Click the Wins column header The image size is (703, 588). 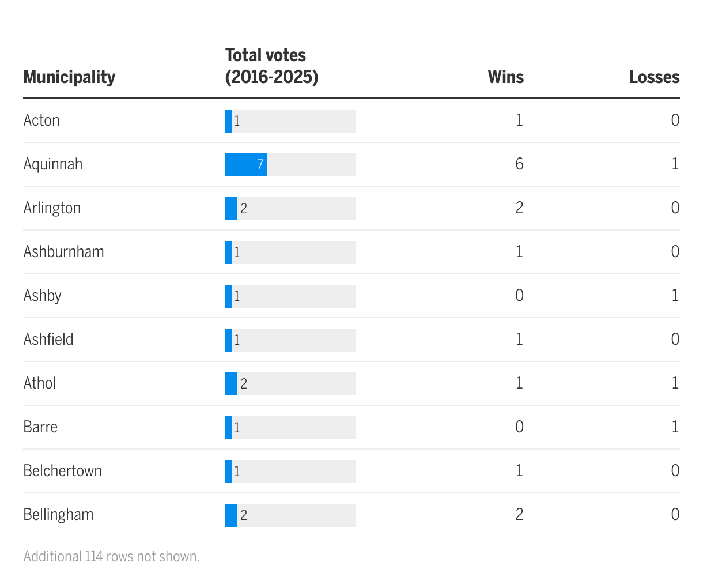505,77
